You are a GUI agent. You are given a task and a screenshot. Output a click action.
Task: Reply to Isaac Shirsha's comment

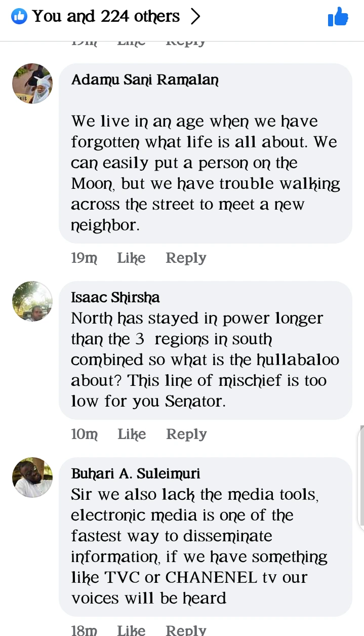click(186, 434)
